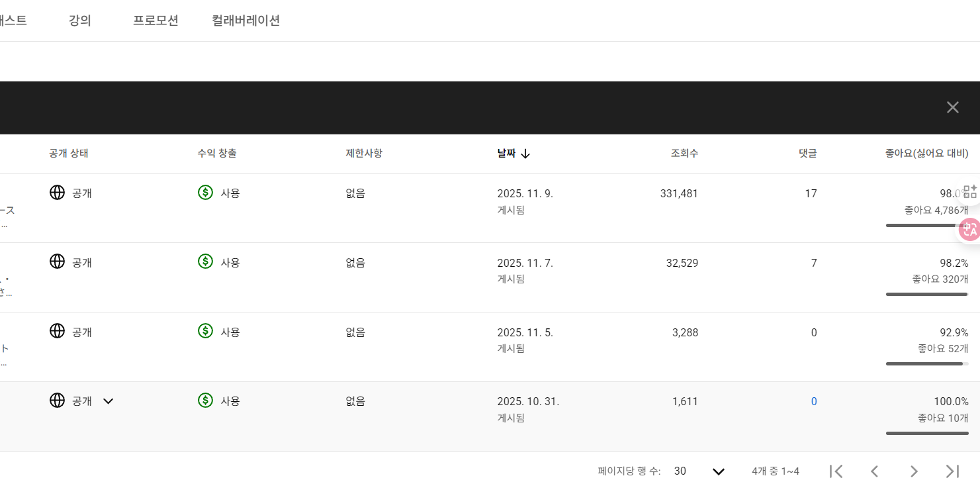980x478 pixels.
Task: Open visibility dropdown for Oct 31 video
Action: (x=109, y=401)
